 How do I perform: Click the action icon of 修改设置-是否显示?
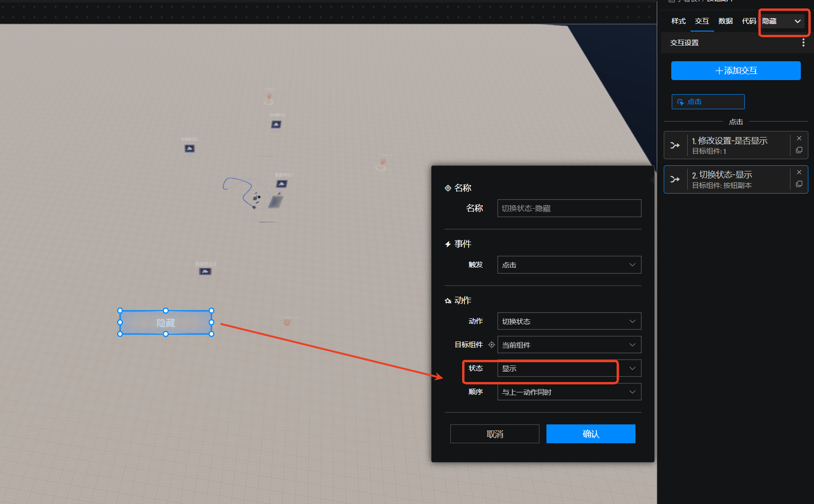click(675, 146)
